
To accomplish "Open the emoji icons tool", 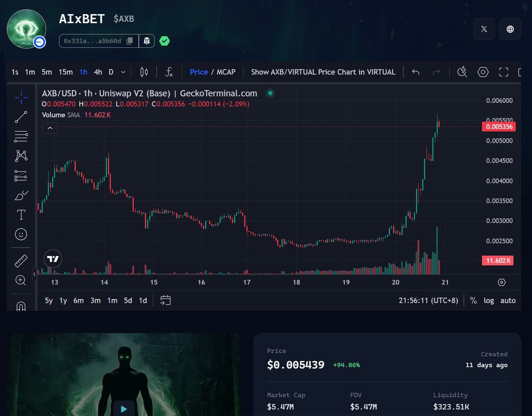I will tap(21, 234).
